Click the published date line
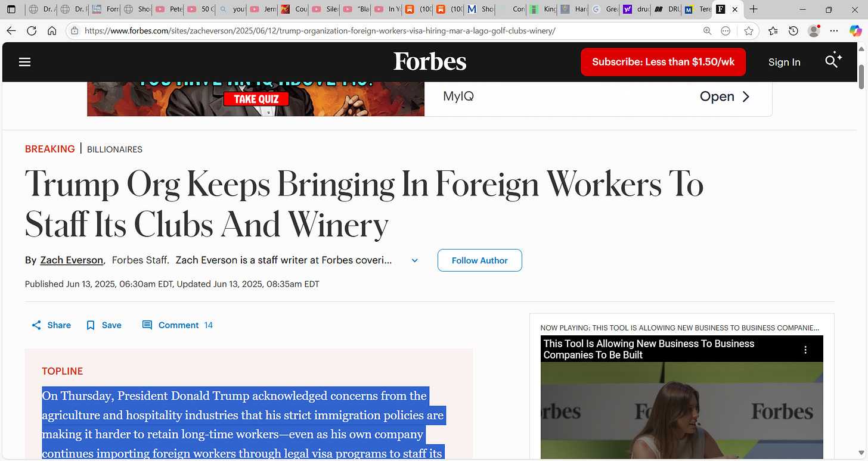Image resolution: width=868 pixels, height=461 pixels. [x=172, y=284]
